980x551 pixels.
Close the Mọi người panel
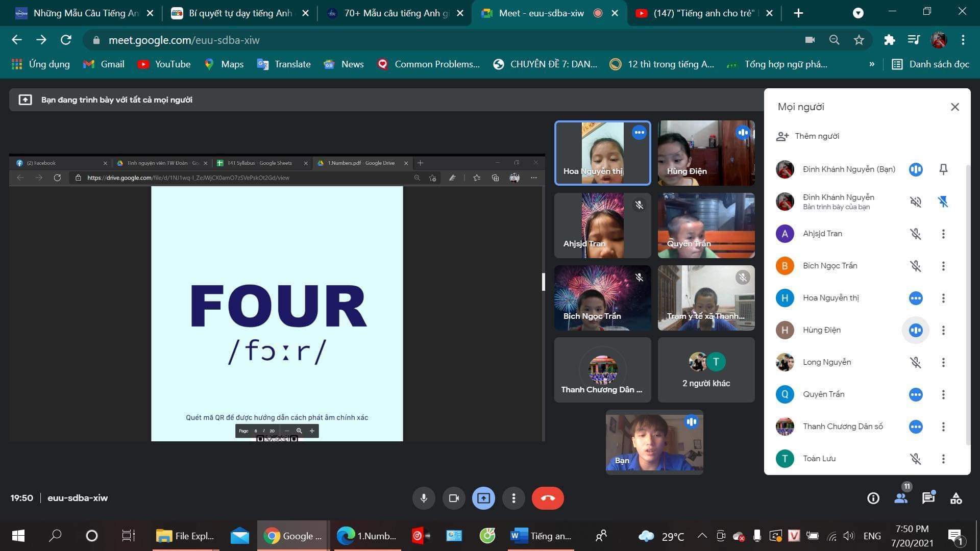[x=954, y=107]
